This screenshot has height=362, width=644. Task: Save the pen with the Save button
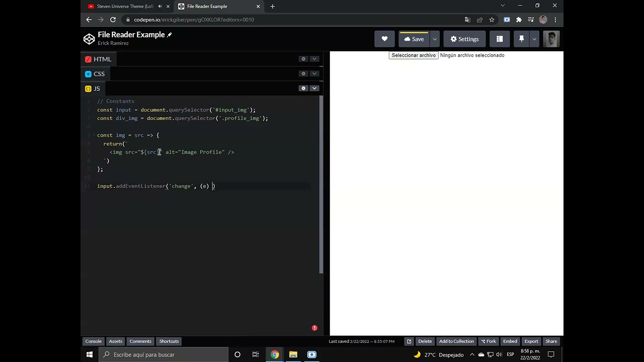414,39
